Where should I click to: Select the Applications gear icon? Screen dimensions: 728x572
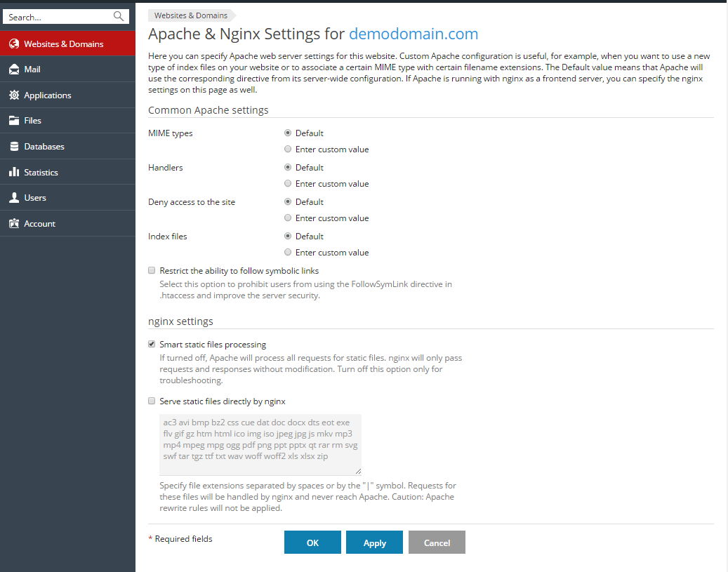(x=15, y=95)
